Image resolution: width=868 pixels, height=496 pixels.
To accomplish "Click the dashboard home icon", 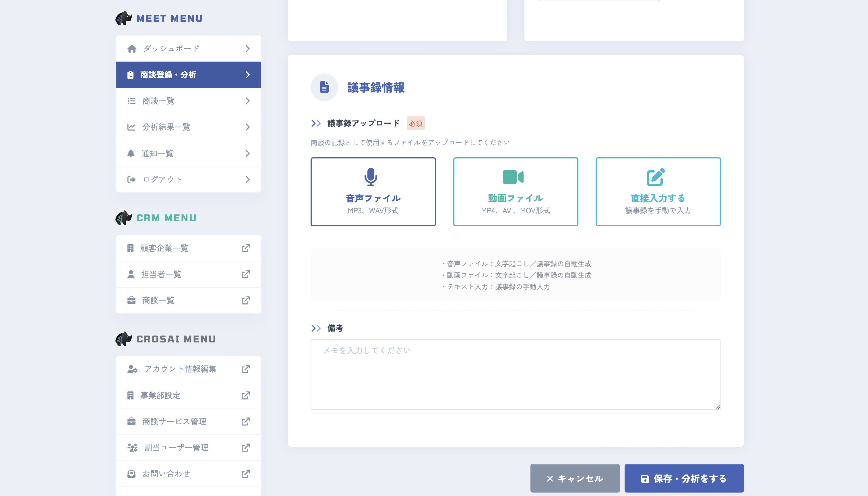I will tap(131, 49).
